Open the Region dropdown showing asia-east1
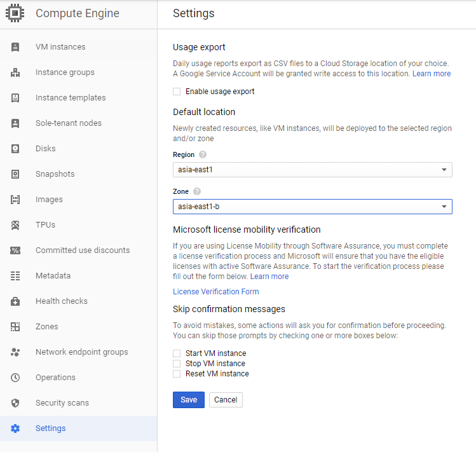 (312, 170)
